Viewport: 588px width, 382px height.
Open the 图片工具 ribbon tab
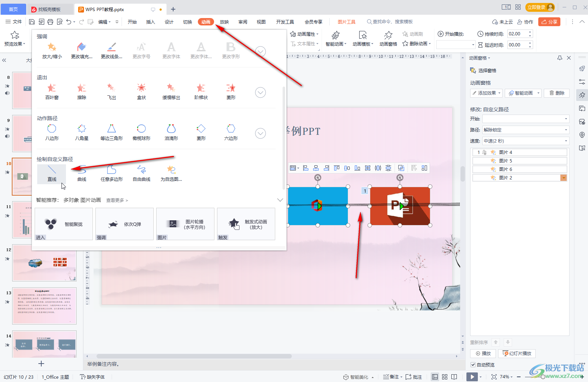tap(346, 22)
